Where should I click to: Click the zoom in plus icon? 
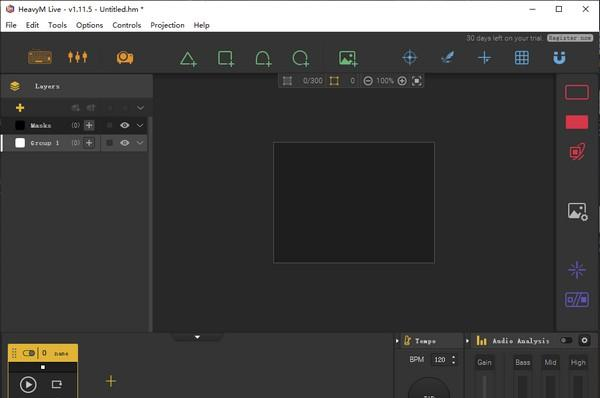click(x=402, y=81)
